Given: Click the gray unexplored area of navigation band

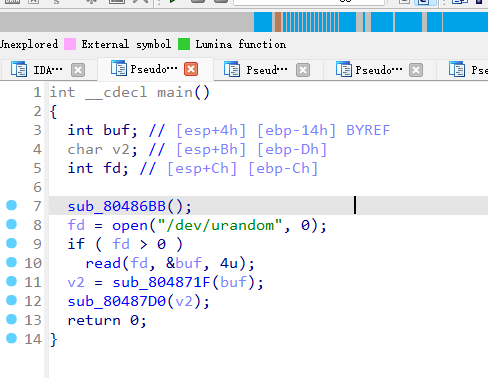Looking at the screenshot, I should click(x=127, y=22).
